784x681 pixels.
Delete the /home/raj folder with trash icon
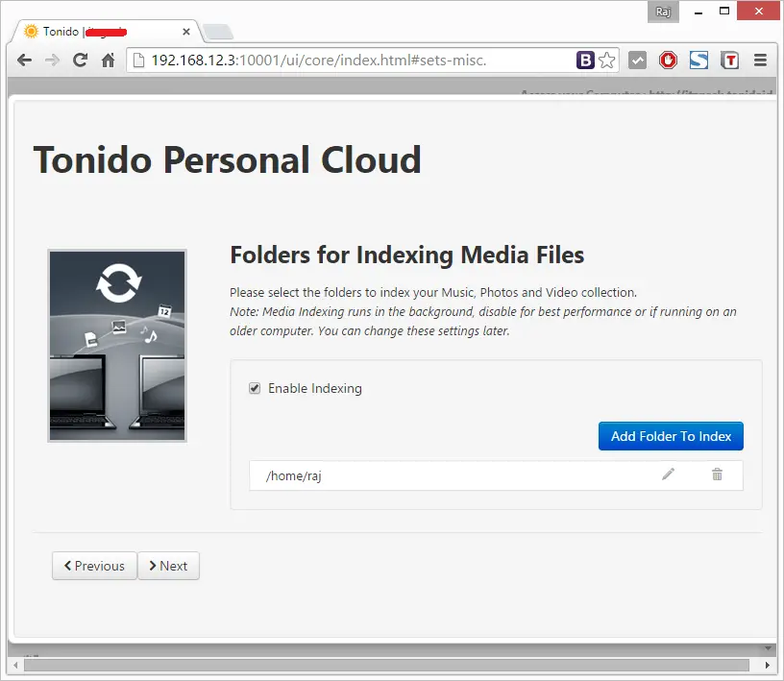717,474
